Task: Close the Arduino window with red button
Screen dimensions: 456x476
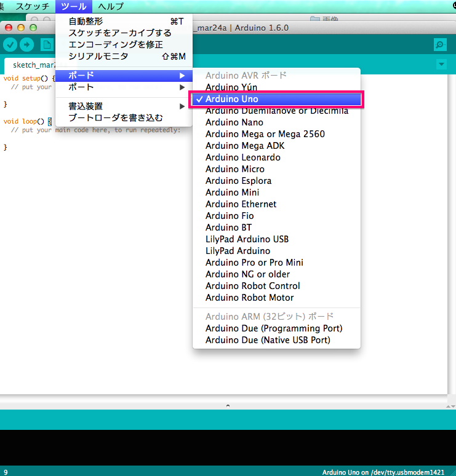Action: [9, 28]
